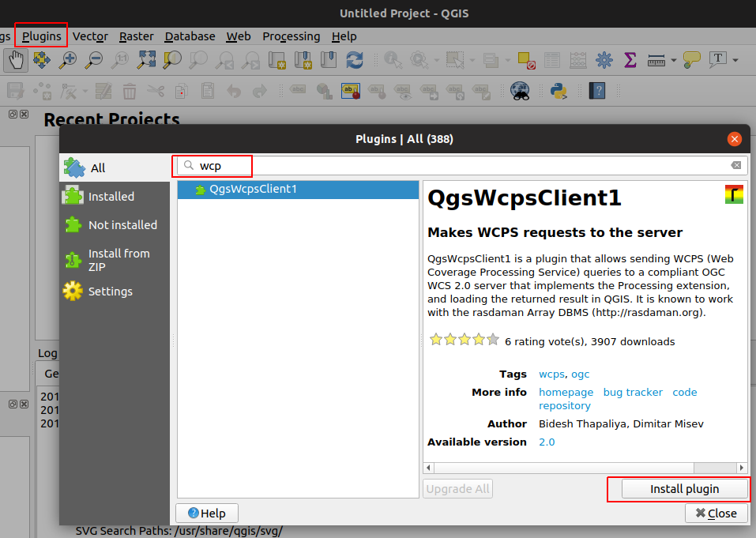Click the Zoom Next icon
Viewport: 756px width, 538px height.
[x=250, y=60]
